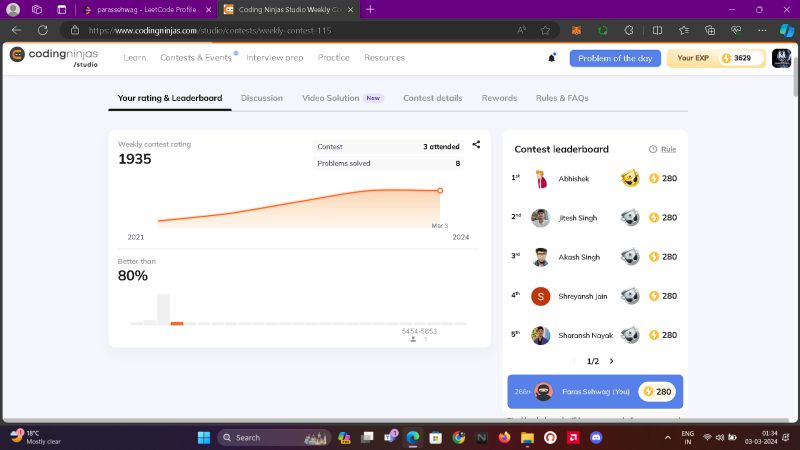Open the Interview prep menu
The height and width of the screenshot is (450, 800).
click(274, 58)
